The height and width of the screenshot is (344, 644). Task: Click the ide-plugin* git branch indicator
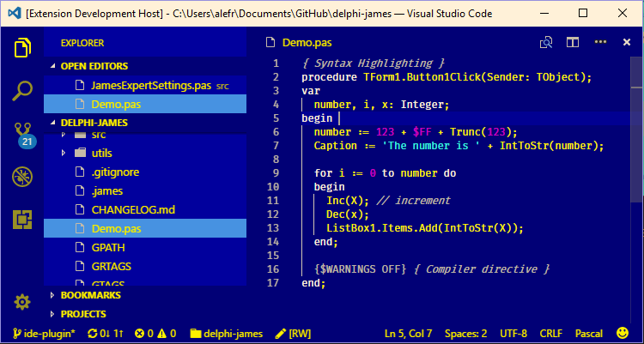point(44,334)
